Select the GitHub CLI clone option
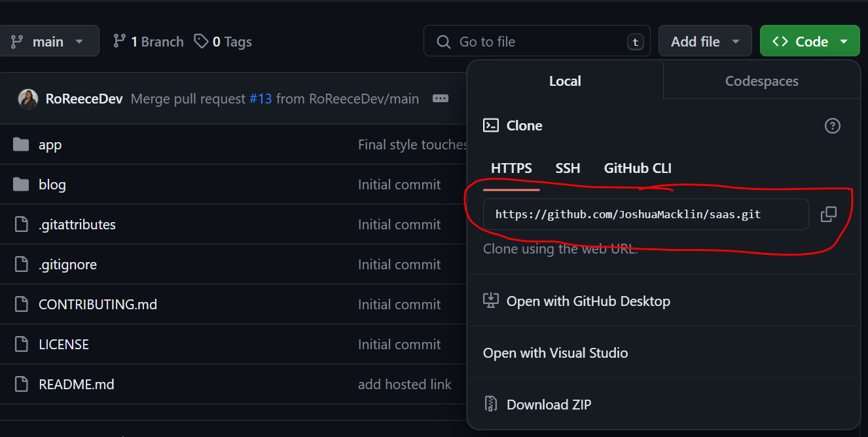Screen dimensions: 868x437 click(x=638, y=168)
